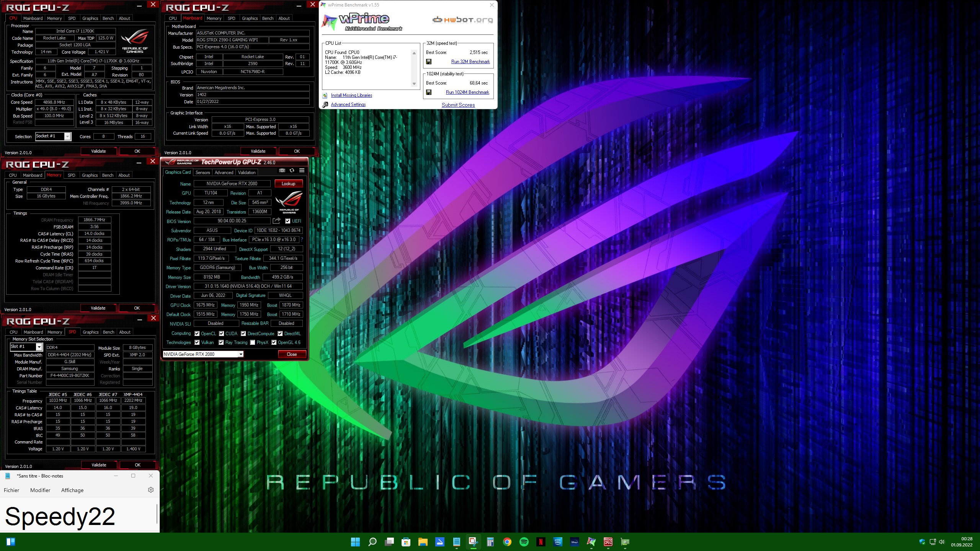Image resolution: width=980 pixels, height=551 pixels.
Task: Open Task View from the taskbar
Action: pyautogui.click(x=389, y=542)
